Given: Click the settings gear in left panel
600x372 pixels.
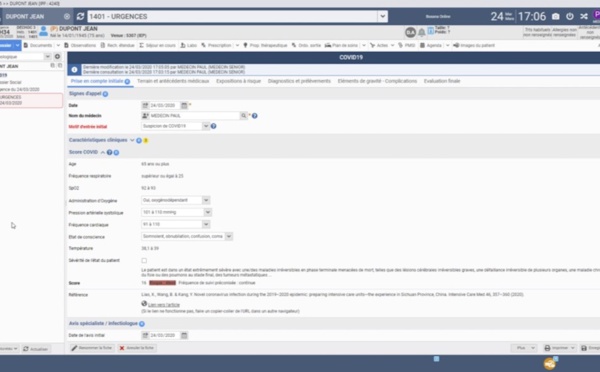Looking at the screenshot, I should [57, 56].
